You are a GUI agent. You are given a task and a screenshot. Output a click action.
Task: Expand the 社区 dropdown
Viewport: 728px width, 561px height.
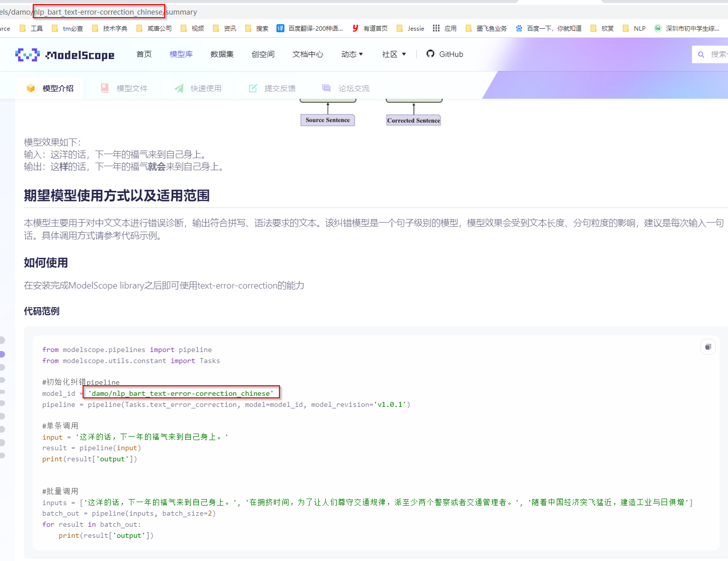pyautogui.click(x=394, y=54)
